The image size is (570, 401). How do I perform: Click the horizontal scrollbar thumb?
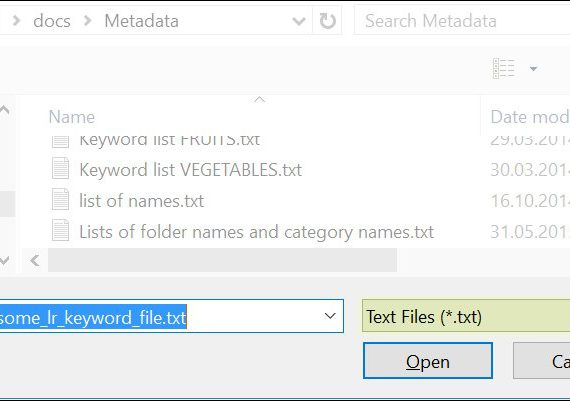click(222, 260)
